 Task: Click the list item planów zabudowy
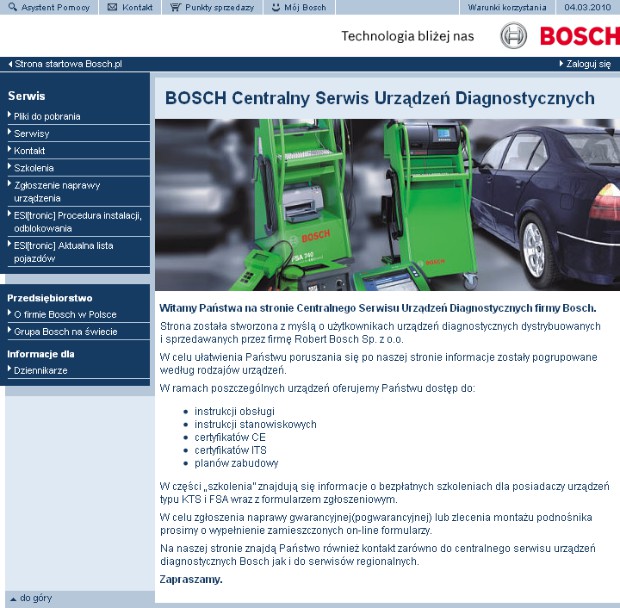(236, 463)
